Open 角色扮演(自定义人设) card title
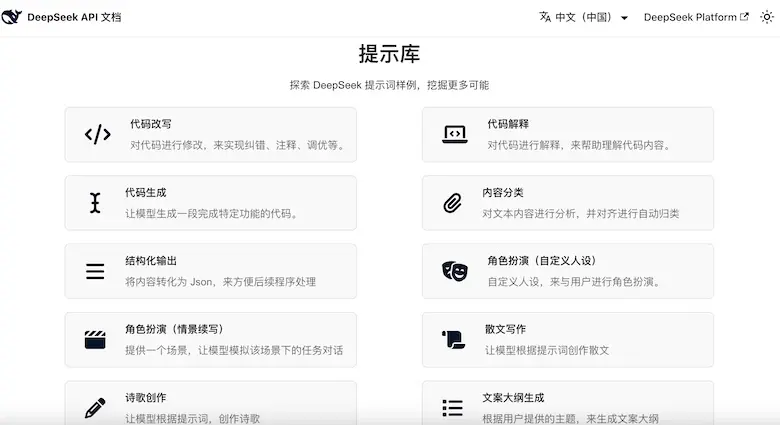Viewport: 780px width, 425px height. [x=542, y=261]
